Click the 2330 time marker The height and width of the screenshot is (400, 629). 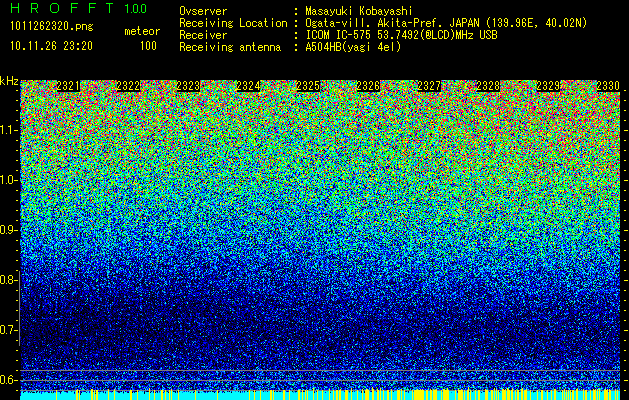tap(608, 86)
